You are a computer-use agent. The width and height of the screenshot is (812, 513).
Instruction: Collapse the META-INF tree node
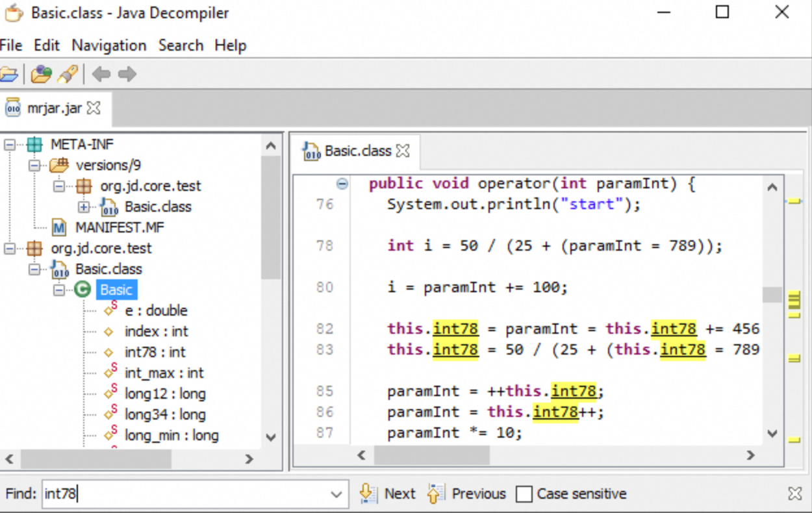tap(9, 144)
